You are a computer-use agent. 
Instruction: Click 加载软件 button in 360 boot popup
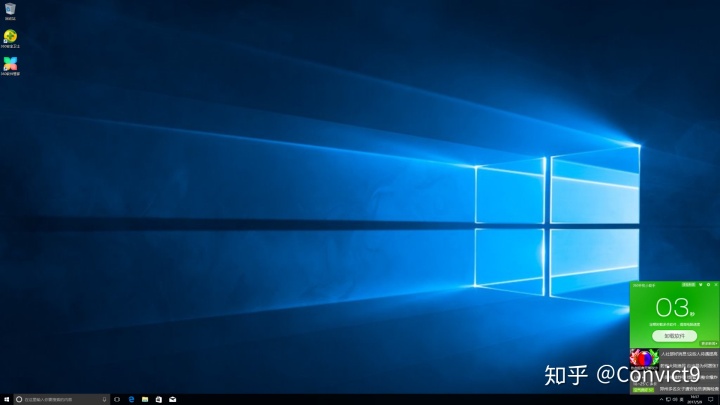675,336
